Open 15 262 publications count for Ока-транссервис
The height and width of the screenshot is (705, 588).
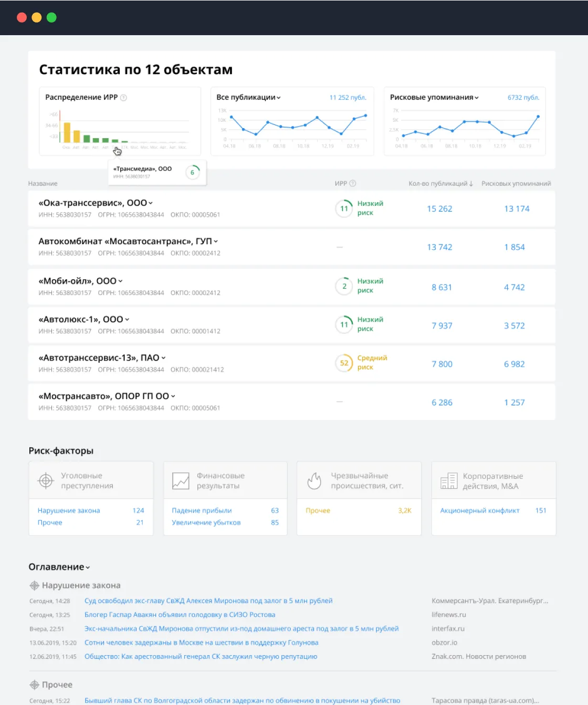point(439,208)
